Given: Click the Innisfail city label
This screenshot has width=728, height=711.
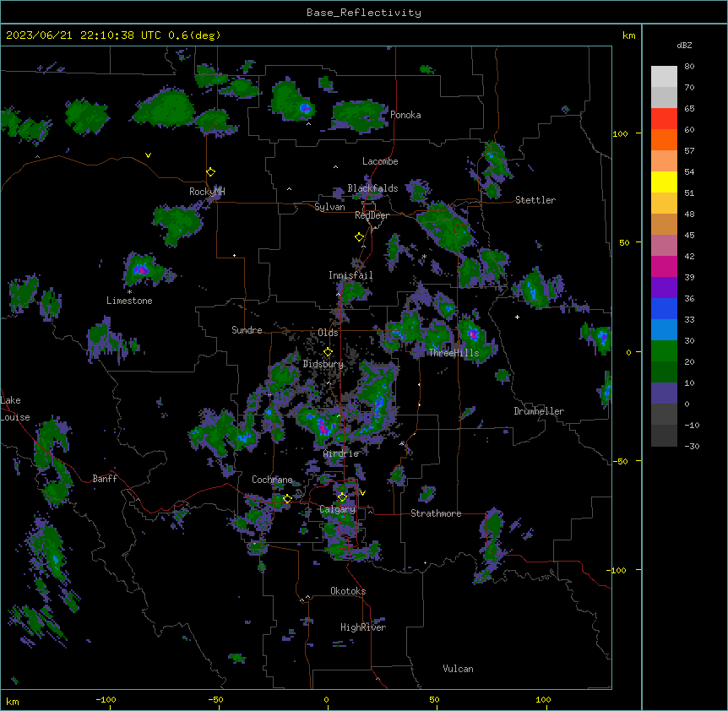Looking at the screenshot, I should coord(350,275).
